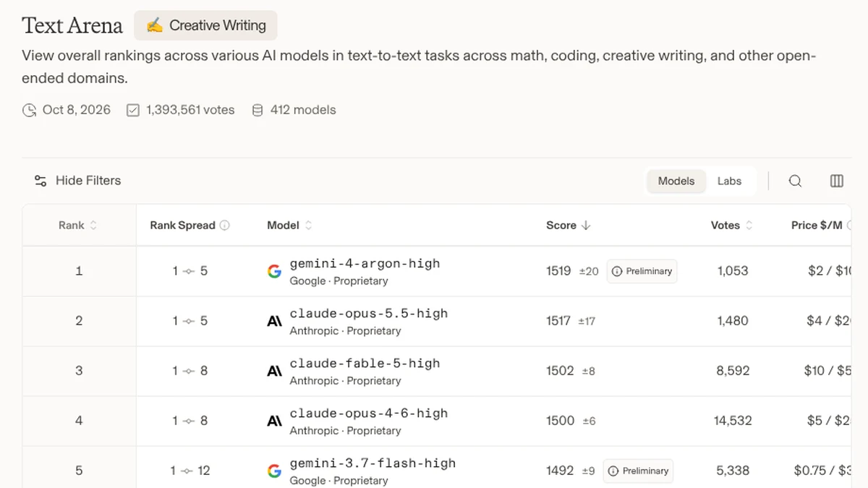The image size is (868, 488).
Task: Click the 1,393,561 votes text
Action: [190, 110]
